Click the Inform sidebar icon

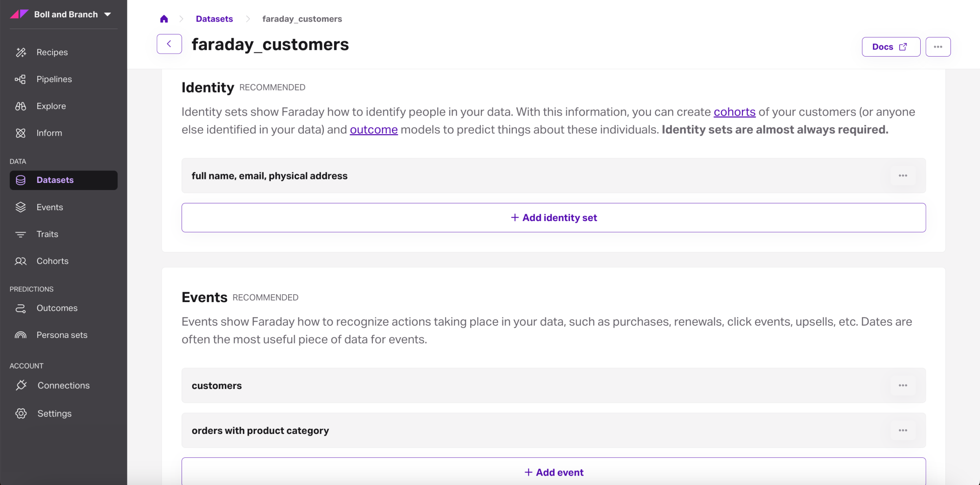click(20, 133)
